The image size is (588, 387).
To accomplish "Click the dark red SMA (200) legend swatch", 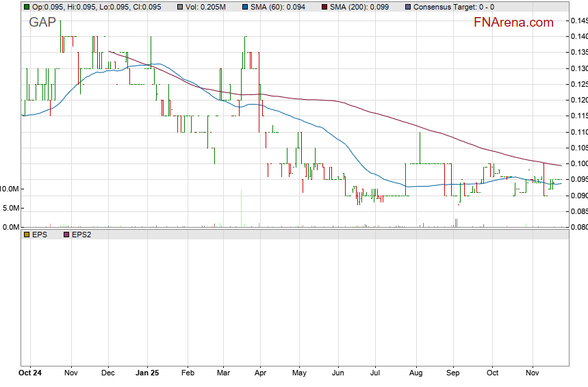I will point(324,7).
